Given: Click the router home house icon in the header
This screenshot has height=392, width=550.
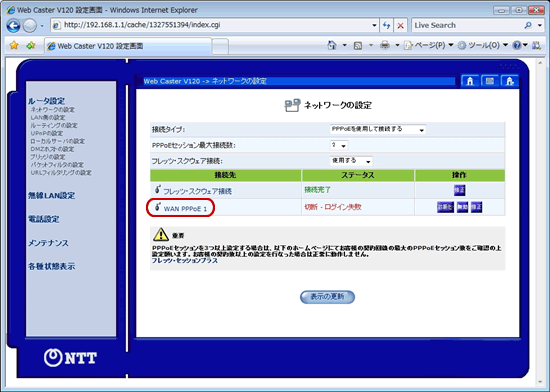Looking at the screenshot, I should coord(470,81).
